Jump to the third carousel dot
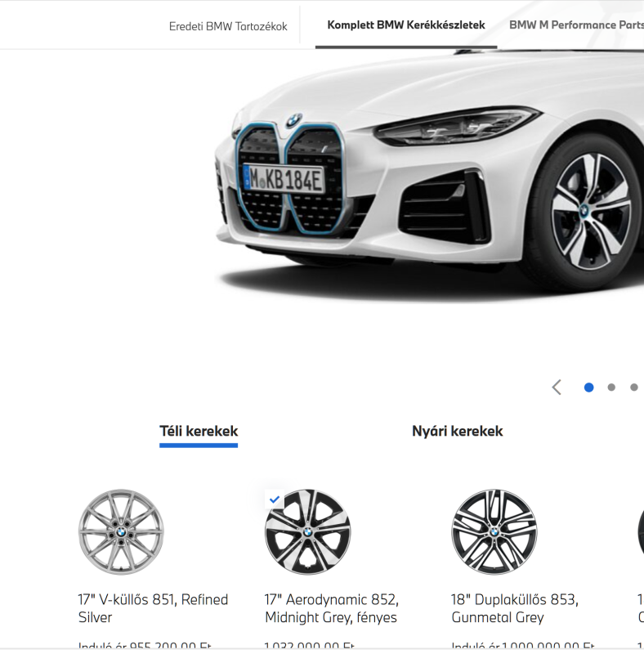This screenshot has width=644, height=654. coord(633,387)
